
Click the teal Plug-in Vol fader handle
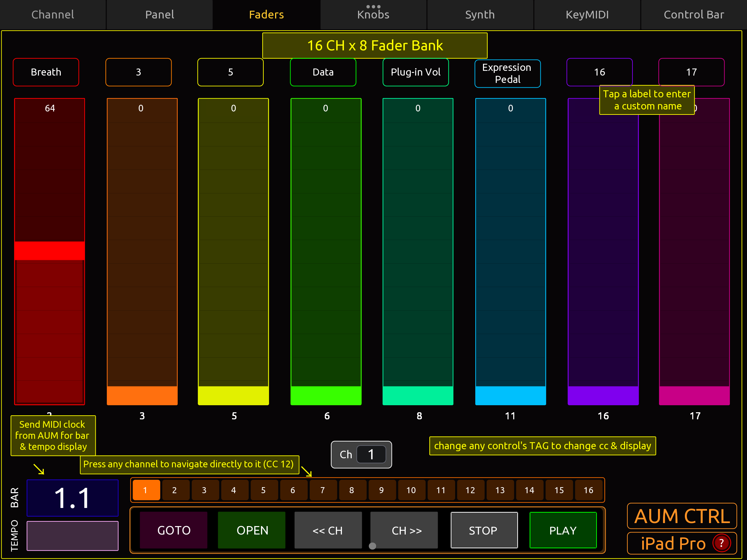418,395
